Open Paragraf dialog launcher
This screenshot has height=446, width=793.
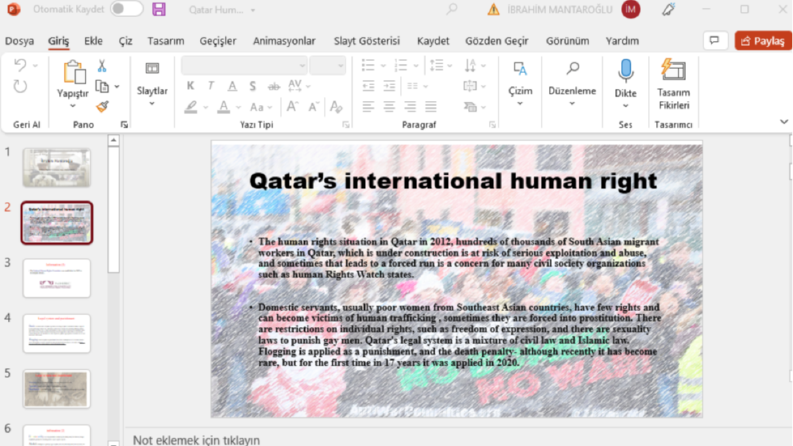(492, 124)
